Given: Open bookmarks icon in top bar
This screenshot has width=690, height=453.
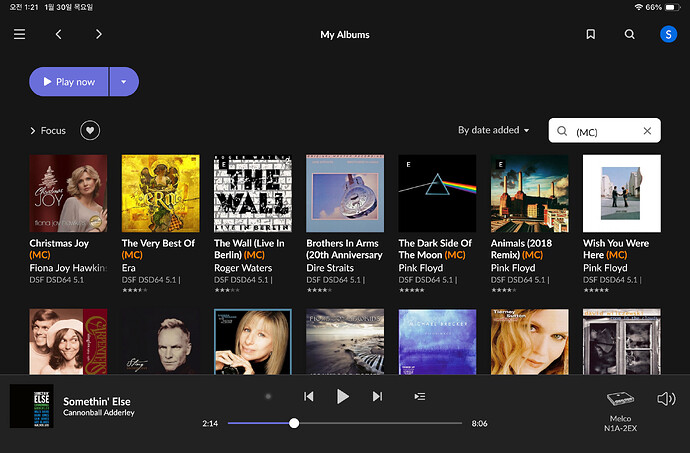Looking at the screenshot, I should 591,34.
